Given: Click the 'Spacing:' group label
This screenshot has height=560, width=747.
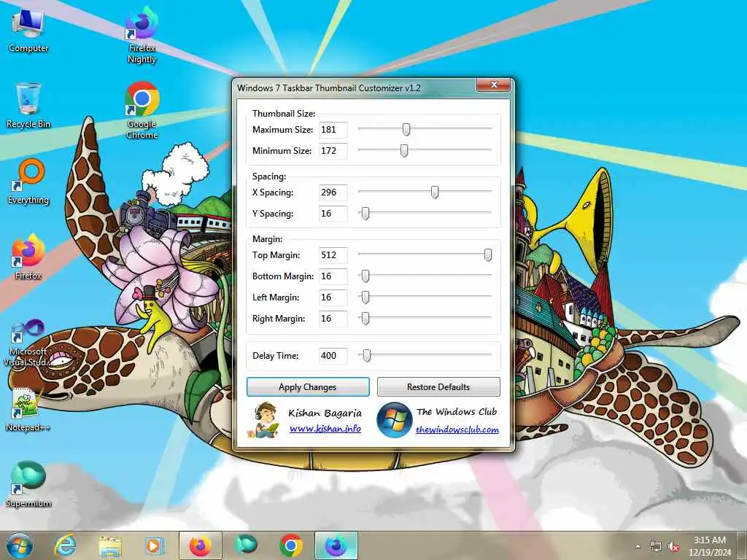Looking at the screenshot, I should click(x=269, y=176).
